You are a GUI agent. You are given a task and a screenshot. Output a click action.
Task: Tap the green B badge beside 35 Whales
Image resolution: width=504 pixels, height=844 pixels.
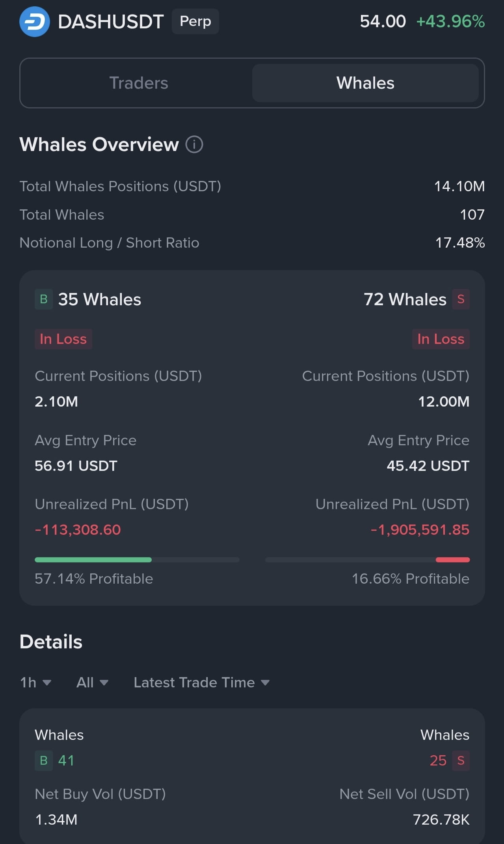[x=44, y=299]
